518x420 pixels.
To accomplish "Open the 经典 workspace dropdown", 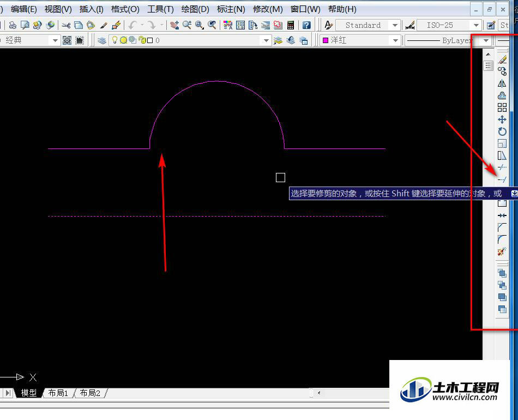I will (55, 41).
